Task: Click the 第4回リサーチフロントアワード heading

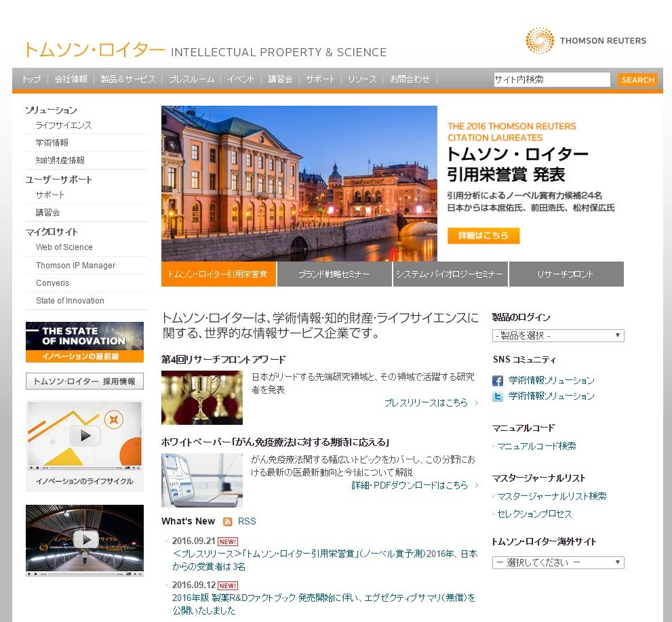Action: click(x=223, y=360)
